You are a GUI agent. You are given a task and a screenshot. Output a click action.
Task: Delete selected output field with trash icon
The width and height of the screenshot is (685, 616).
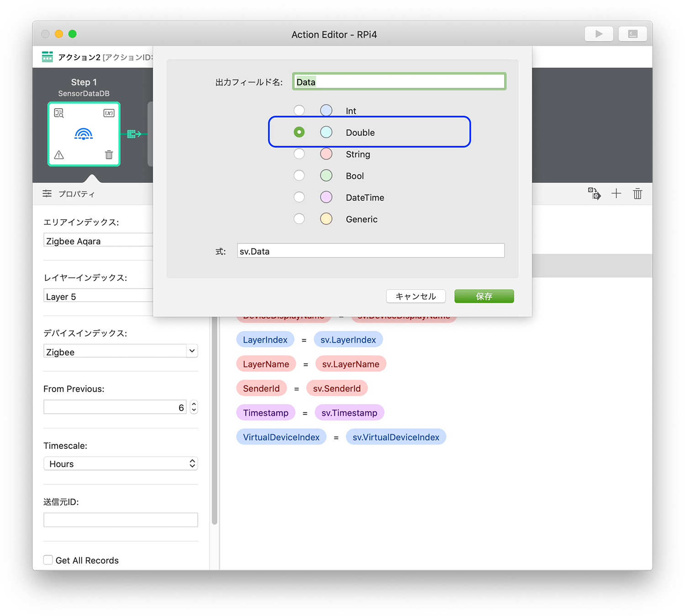point(638,194)
